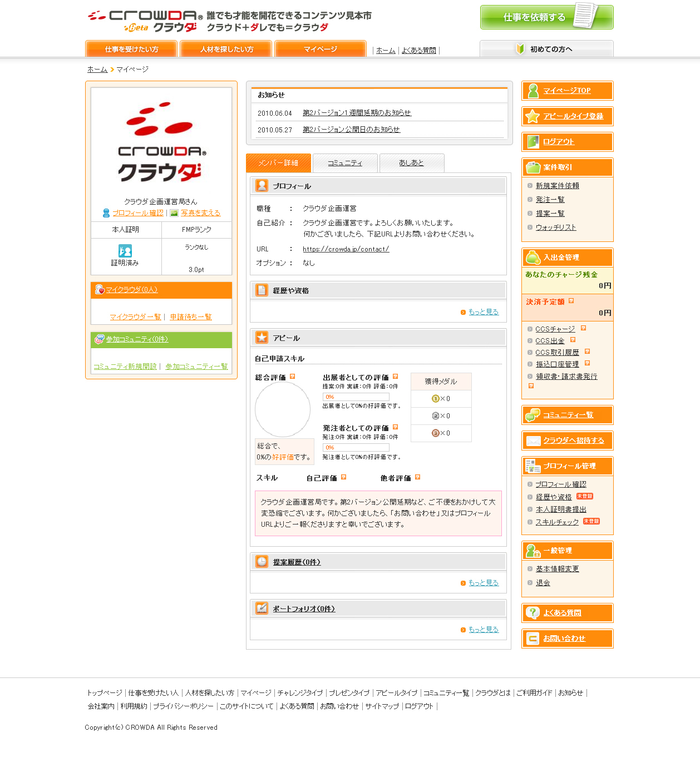The image size is (700, 762).
Task: Click the door icon on ログアウト sidebar button
Action: click(533, 142)
